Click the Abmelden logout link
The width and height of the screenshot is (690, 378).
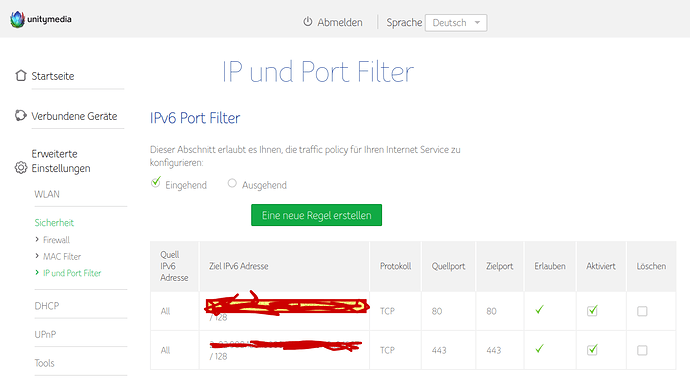pos(340,22)
